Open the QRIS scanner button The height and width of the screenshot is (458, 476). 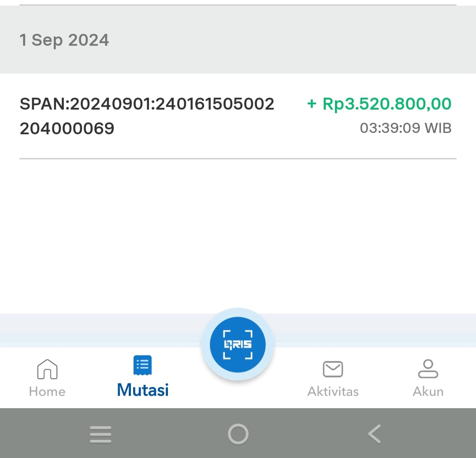(x=238, y=344)
